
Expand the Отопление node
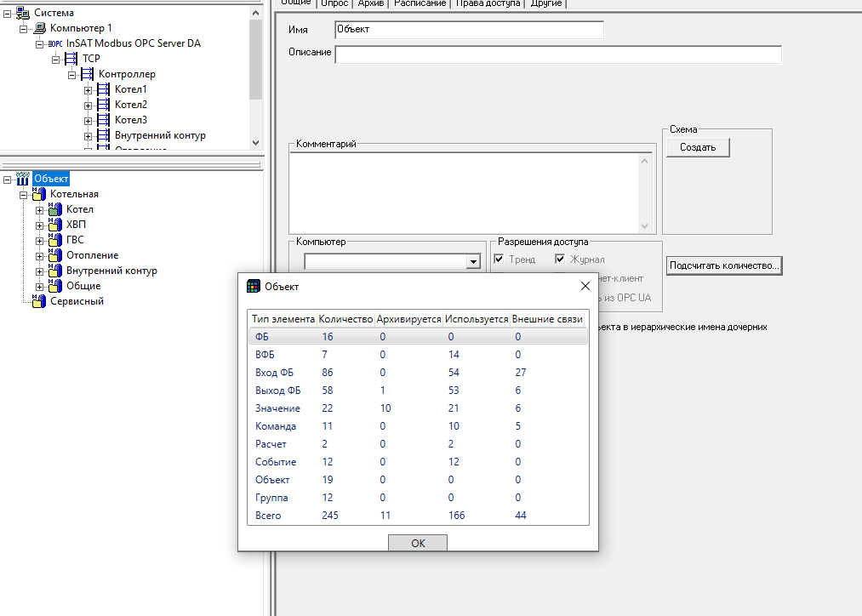click(40, 257)
